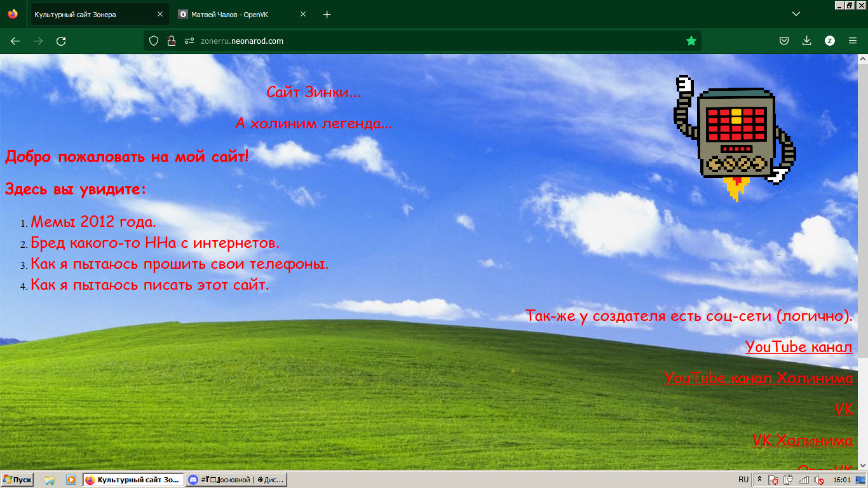Open the Downloads panel
The height and width of the screenshot is (488, 868).
click(807, 41)
